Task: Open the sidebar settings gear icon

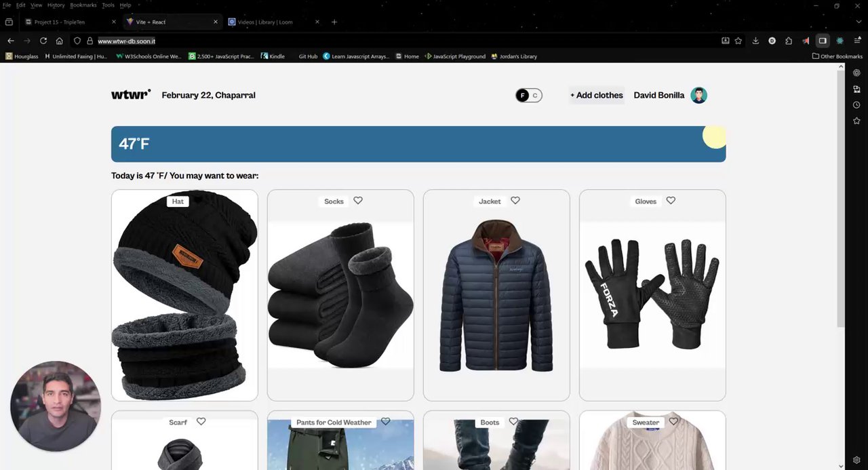Action: pos(856,460)
